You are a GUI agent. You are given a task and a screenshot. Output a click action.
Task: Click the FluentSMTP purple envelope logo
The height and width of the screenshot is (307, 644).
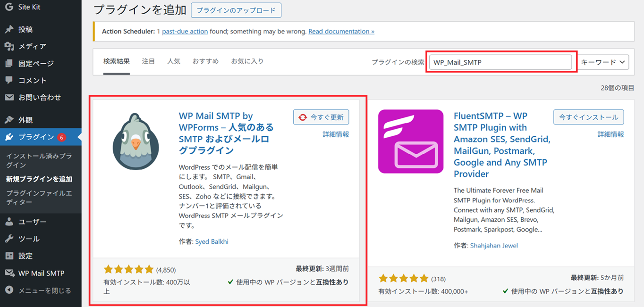[x=411, y=141]
